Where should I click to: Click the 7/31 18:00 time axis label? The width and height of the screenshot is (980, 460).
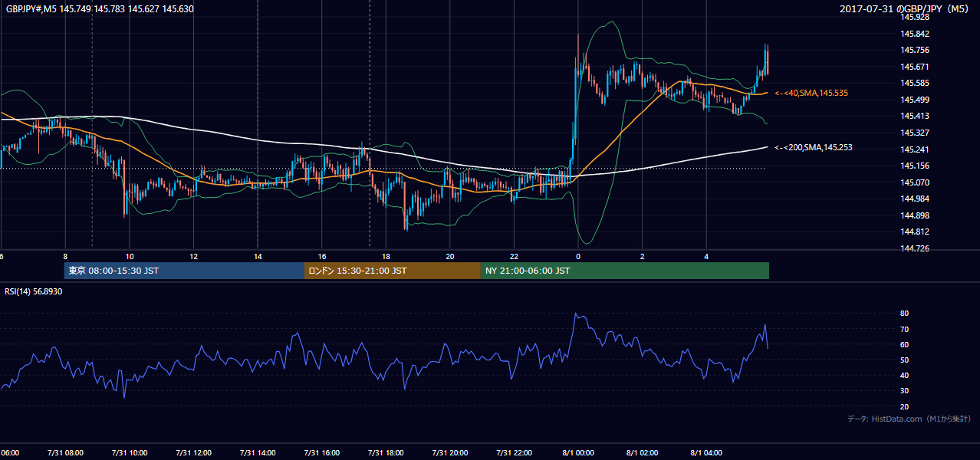tap(386, 453)
